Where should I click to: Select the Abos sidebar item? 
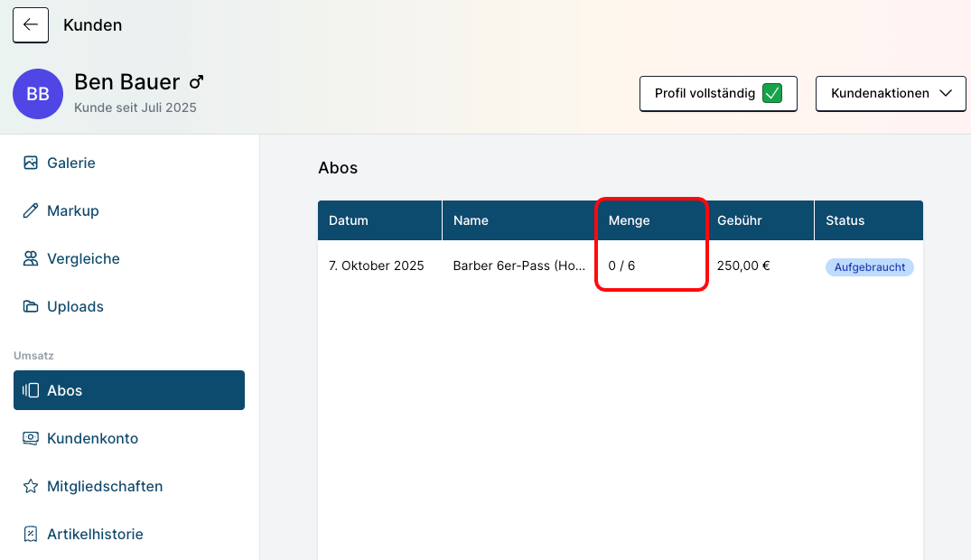129,390
